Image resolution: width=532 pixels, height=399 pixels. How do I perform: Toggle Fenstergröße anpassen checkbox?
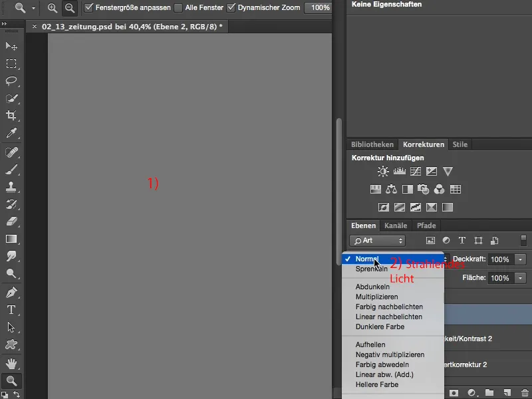coord(88,7)
